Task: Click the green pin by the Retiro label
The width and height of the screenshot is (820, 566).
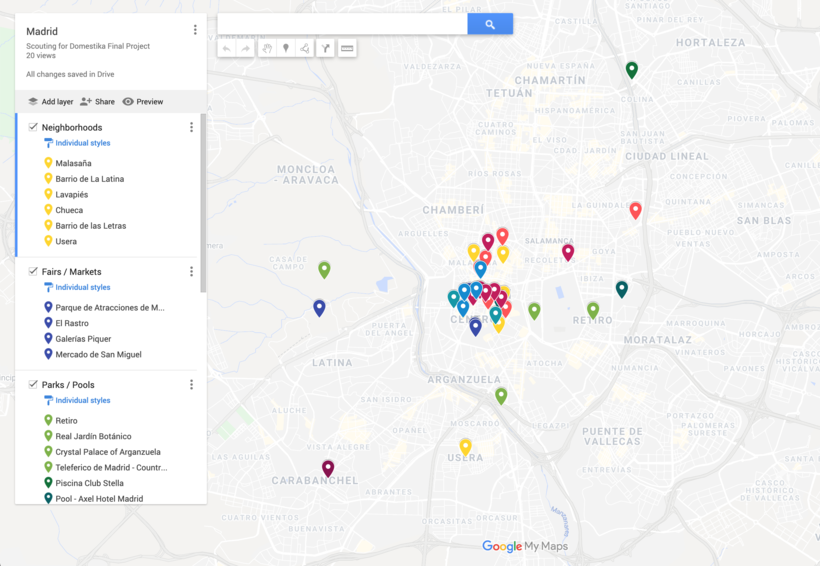Action: tap(593, 310)
